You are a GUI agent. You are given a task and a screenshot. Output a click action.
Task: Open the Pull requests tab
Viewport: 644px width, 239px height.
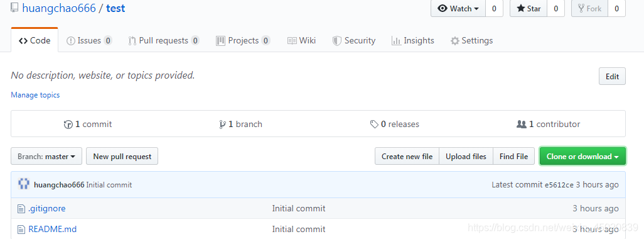tap(164, 40)
